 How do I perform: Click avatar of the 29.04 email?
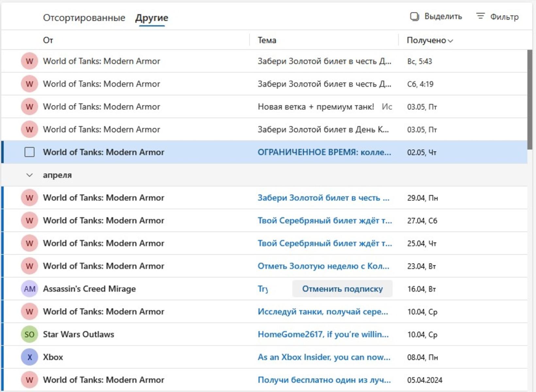tap(29, 198)
